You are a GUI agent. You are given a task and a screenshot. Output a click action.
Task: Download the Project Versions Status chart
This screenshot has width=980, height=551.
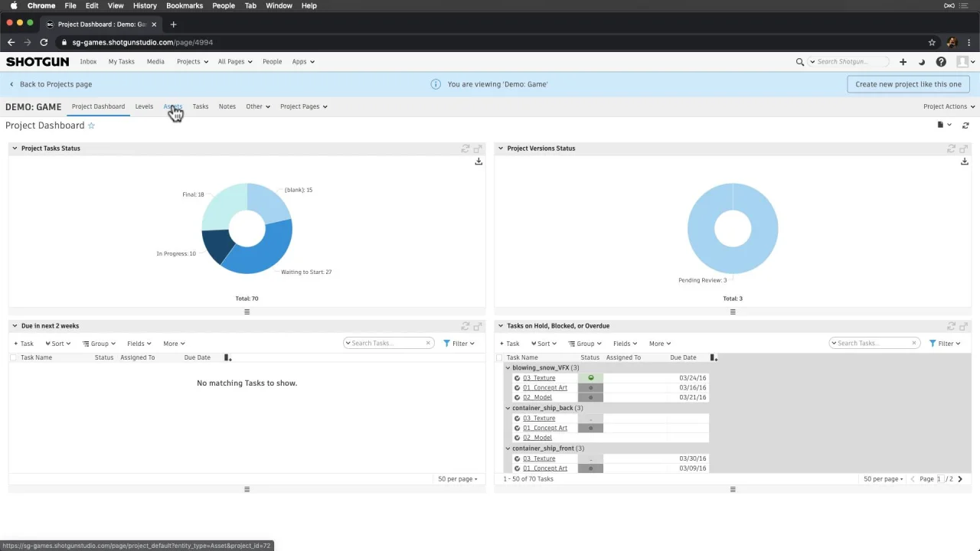click(965, 161)
